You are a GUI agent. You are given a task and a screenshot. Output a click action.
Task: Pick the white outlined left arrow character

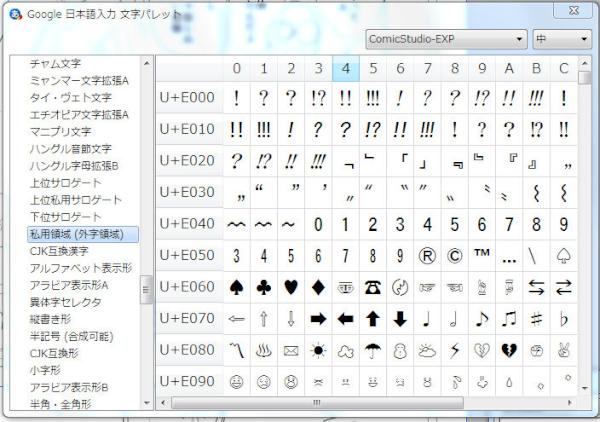236,319
